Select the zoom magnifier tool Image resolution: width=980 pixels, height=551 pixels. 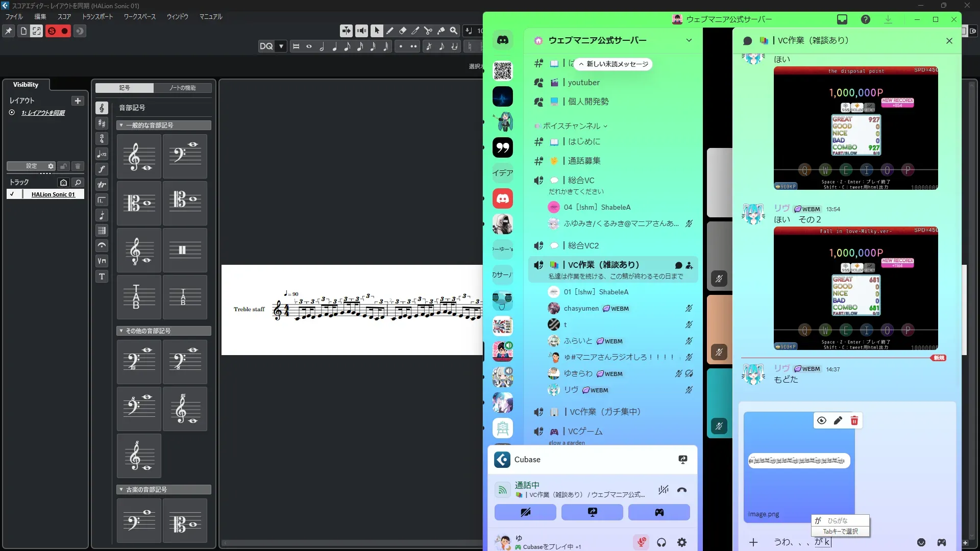(453, 31)
